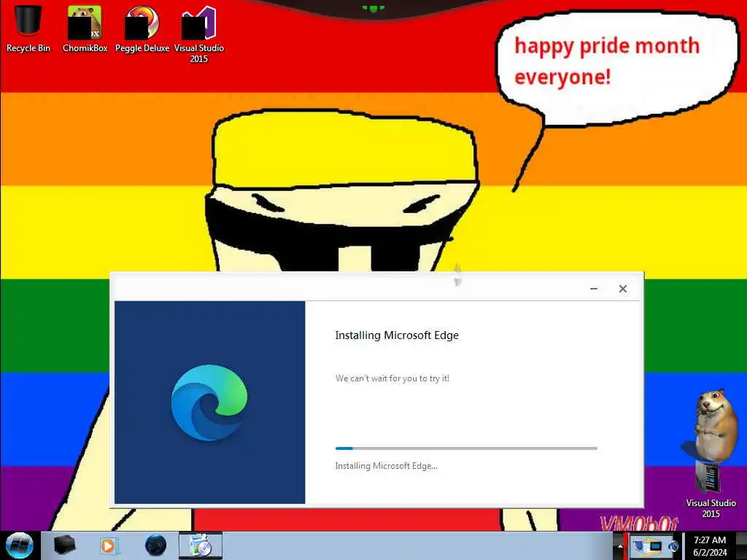Click the round blue tray icon beside the clock
Image resolution: width=747 pixels, height=560 pixels.
point(673,546)
